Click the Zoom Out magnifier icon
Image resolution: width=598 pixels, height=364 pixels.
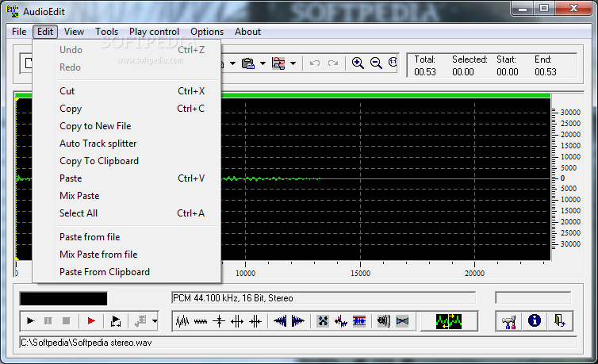click(376, 63)
